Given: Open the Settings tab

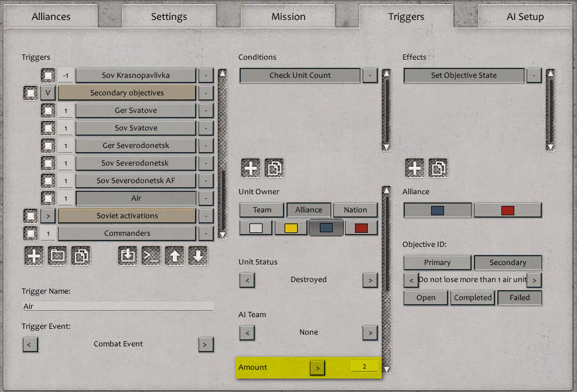Looking at the screenshot, I should tap(169, 16).
